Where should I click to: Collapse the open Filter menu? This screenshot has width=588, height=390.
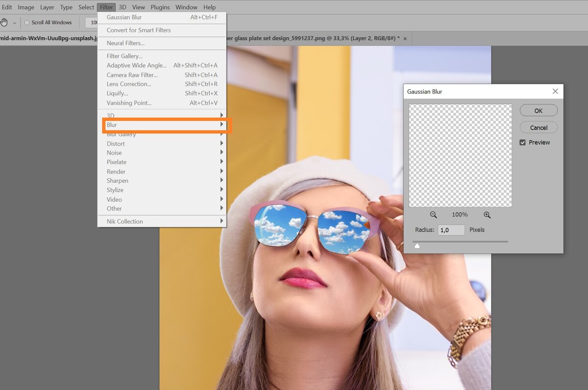[106, 7]
